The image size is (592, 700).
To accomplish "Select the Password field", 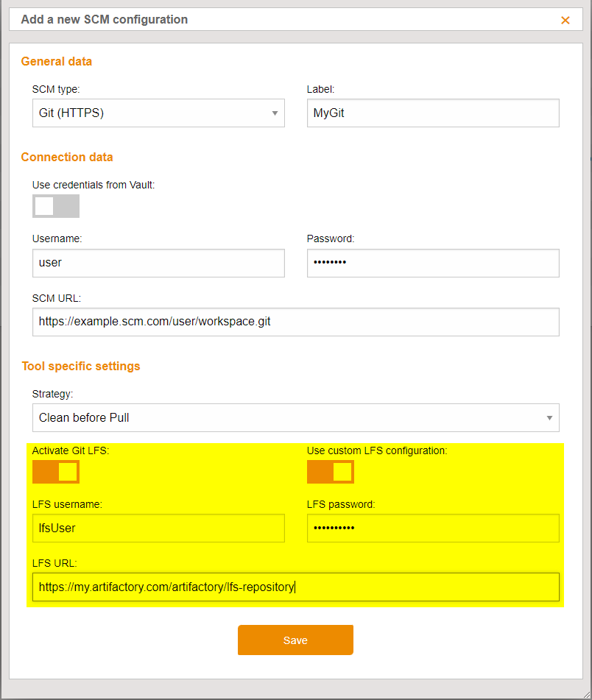I will pyautogui.click(x=433, y=263).
